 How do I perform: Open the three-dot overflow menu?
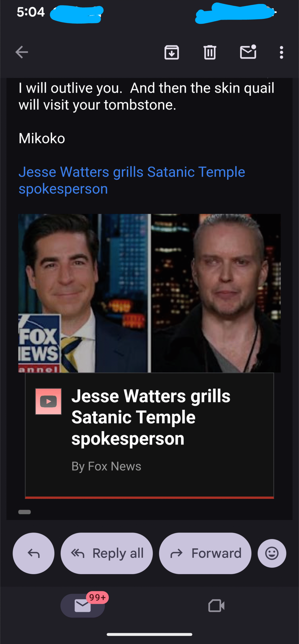[281, 52]
